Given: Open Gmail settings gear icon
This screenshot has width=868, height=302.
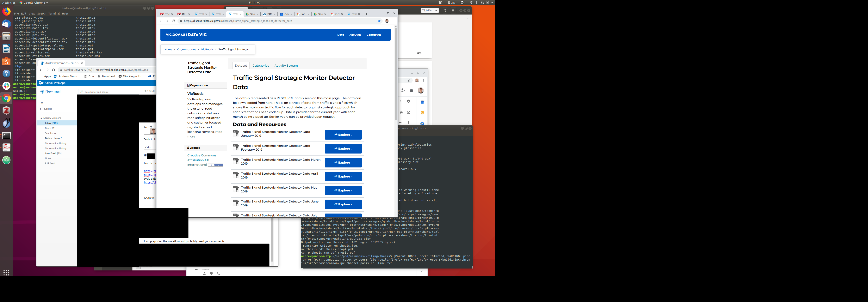Looking at the screenshot, I should [x=408, y=101].
